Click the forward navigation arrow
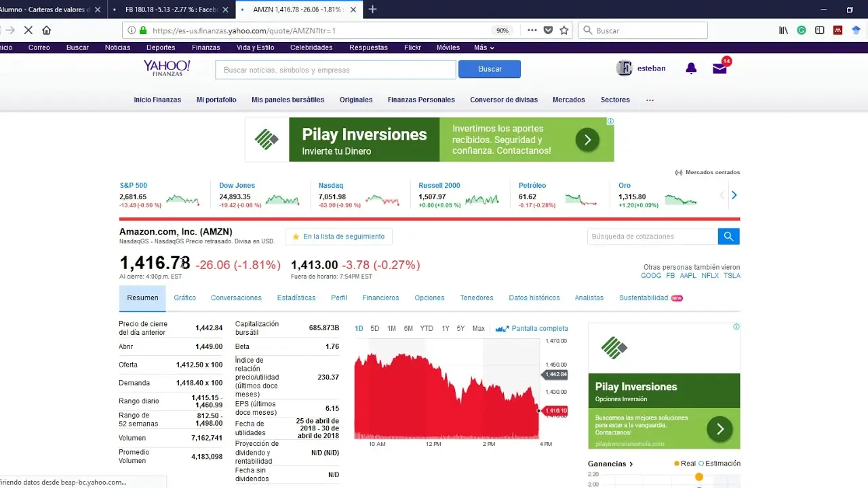 point(10,30)
